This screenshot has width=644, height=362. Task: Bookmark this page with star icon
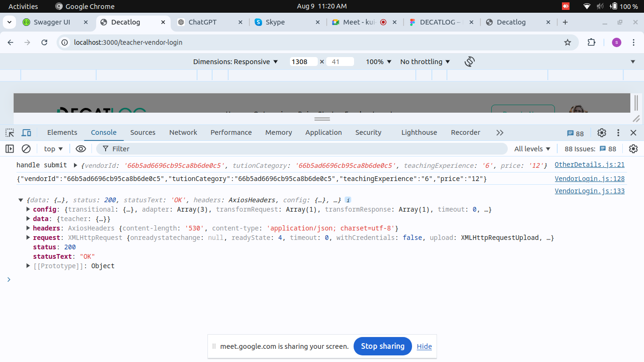coord(568,42)
